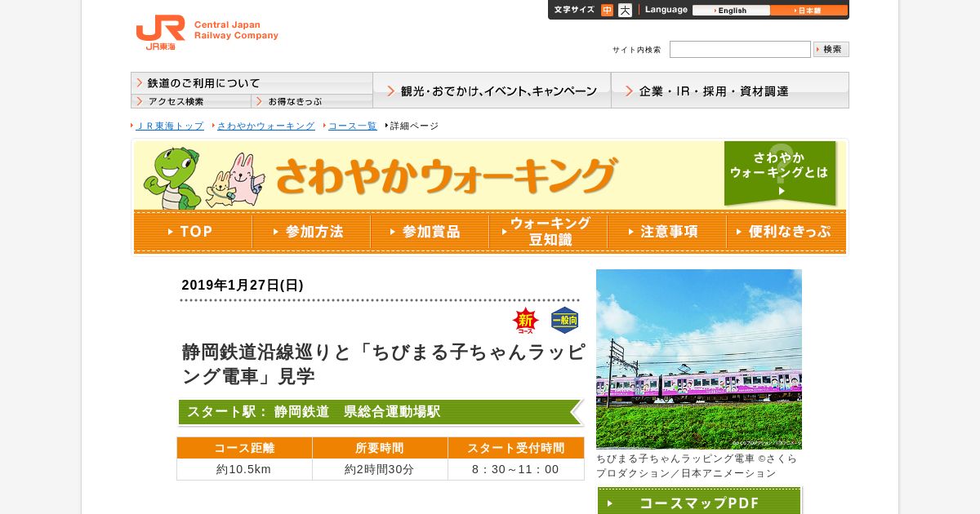Click the スタート駅 県総合運動場駅 bar
The height and width of the screenshot is (514, 980).
[x=381, y=412]
